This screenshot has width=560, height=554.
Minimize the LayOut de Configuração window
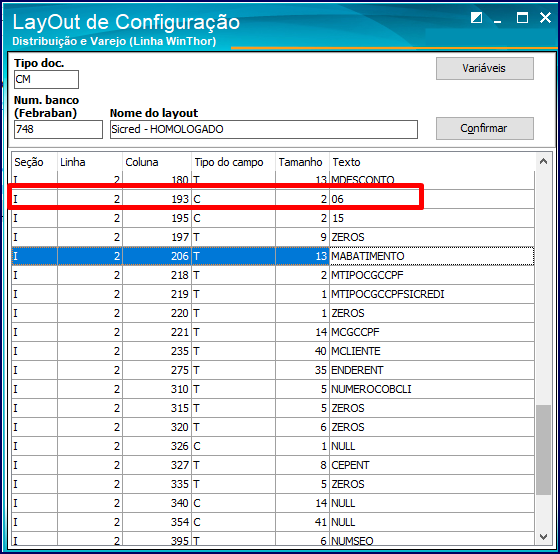pyautogui.click(x=498, y=19)
